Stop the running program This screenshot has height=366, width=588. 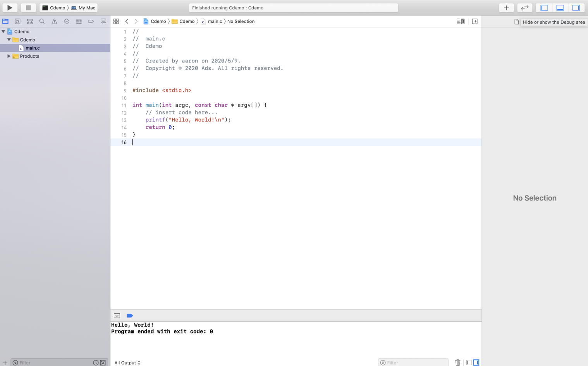pyautogui.click(x=28, y=8)
